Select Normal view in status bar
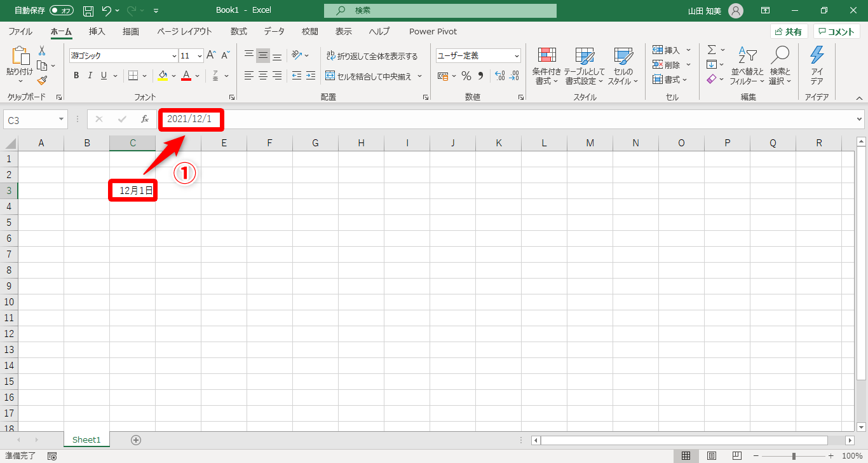Image resolution: width=868 pixels, height=463 pixels. coord(686,456)
